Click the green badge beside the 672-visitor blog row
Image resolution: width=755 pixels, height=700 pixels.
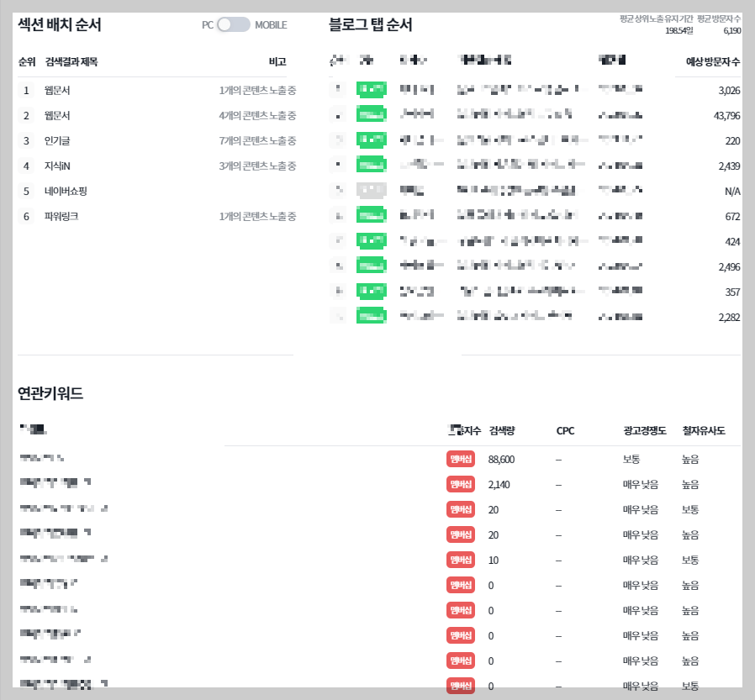coord(371,215)
